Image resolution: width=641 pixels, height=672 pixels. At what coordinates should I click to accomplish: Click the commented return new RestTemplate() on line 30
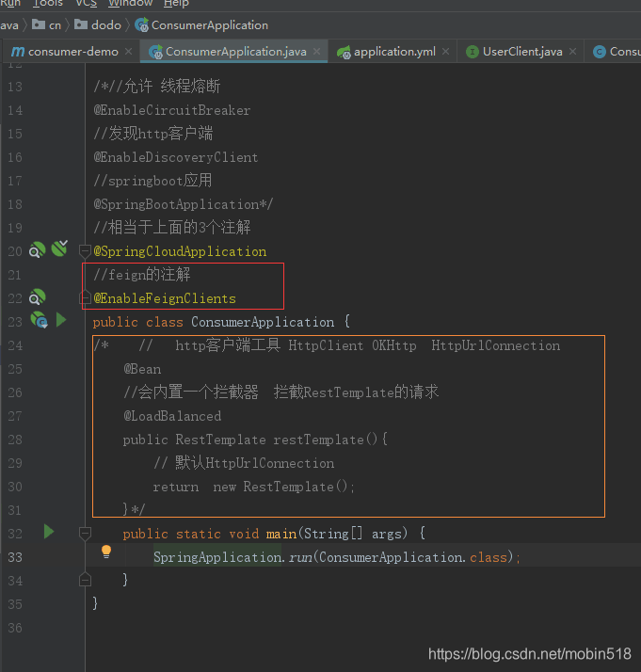point(253,487)
